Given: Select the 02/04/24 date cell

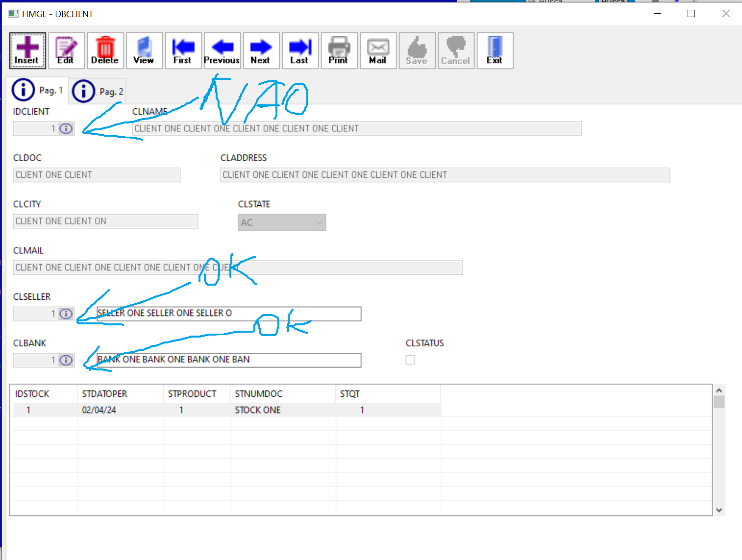Looking at the screenshot, I should 120,410.
